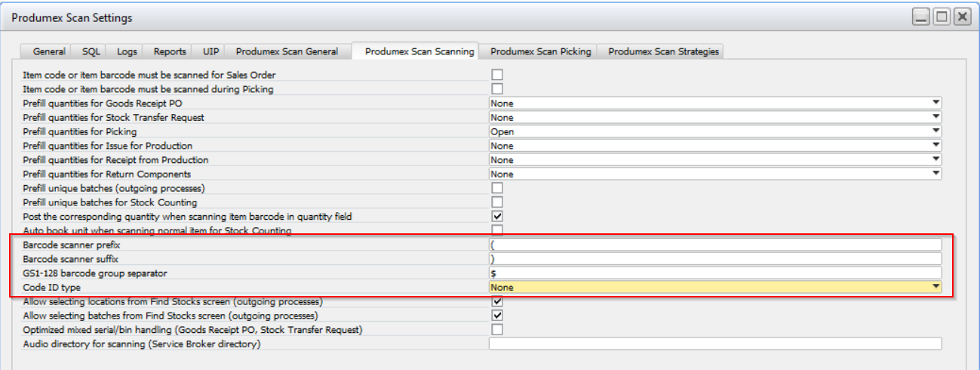The height and width of the screenshot is (370, 980).
Task: Minimize the Produmex Scan Settings window
Action: click(920, 17)
